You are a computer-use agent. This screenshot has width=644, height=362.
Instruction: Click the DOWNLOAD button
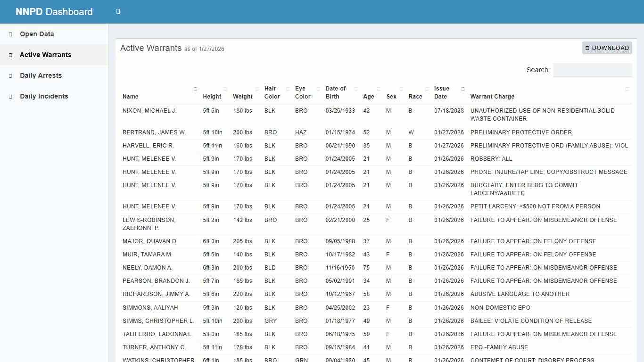pos(607,48)
